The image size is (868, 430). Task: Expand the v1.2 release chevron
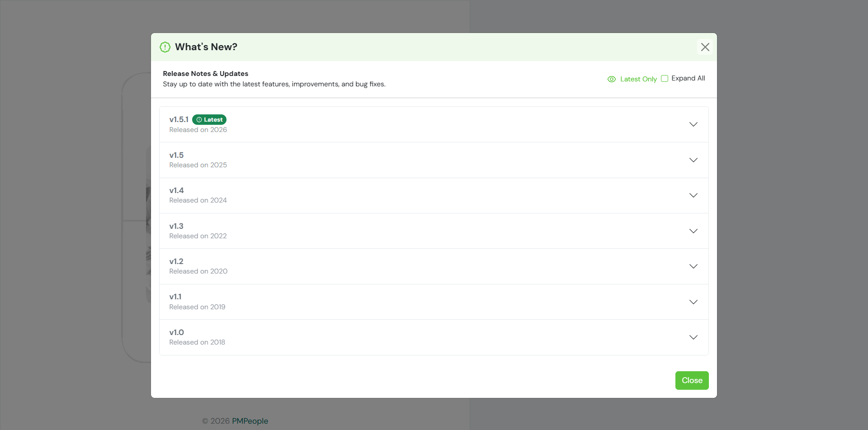[x=693, y=266]
